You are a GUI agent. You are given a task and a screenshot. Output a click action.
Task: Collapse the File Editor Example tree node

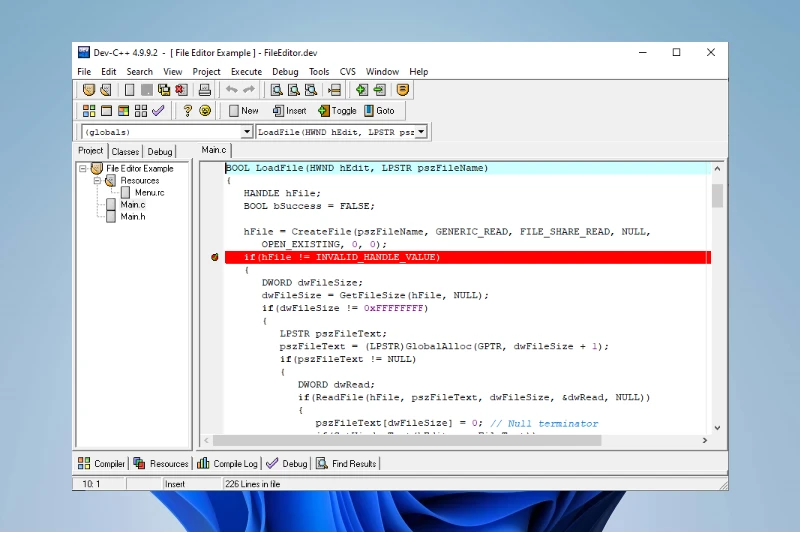click(83, 168)
